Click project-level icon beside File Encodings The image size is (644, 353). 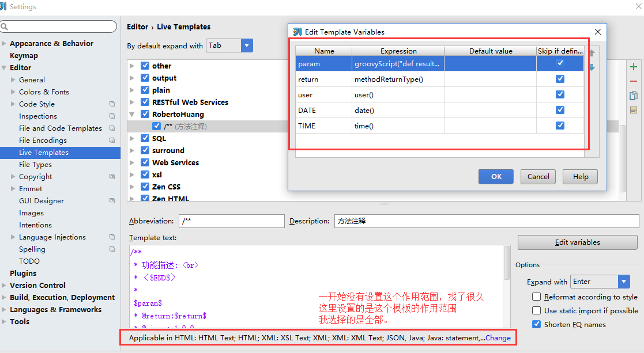[x=112, y=140]
